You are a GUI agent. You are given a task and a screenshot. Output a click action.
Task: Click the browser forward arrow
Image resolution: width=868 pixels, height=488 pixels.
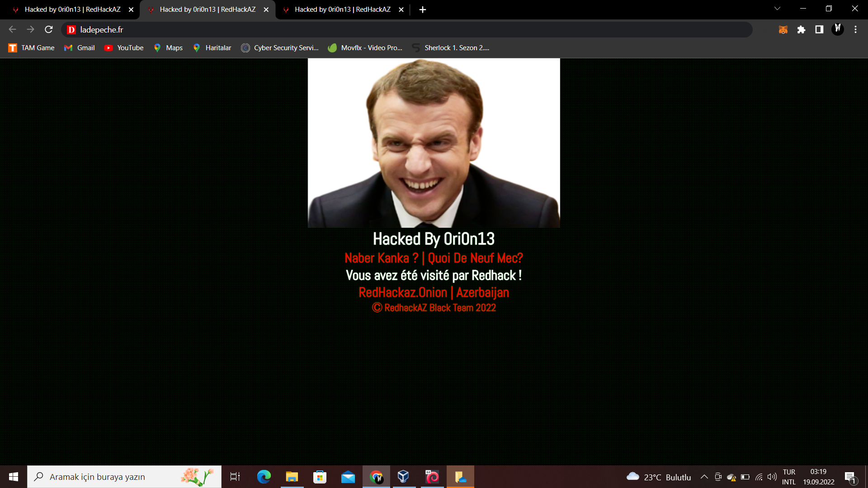pyautogui.click(x=30, y=29)
